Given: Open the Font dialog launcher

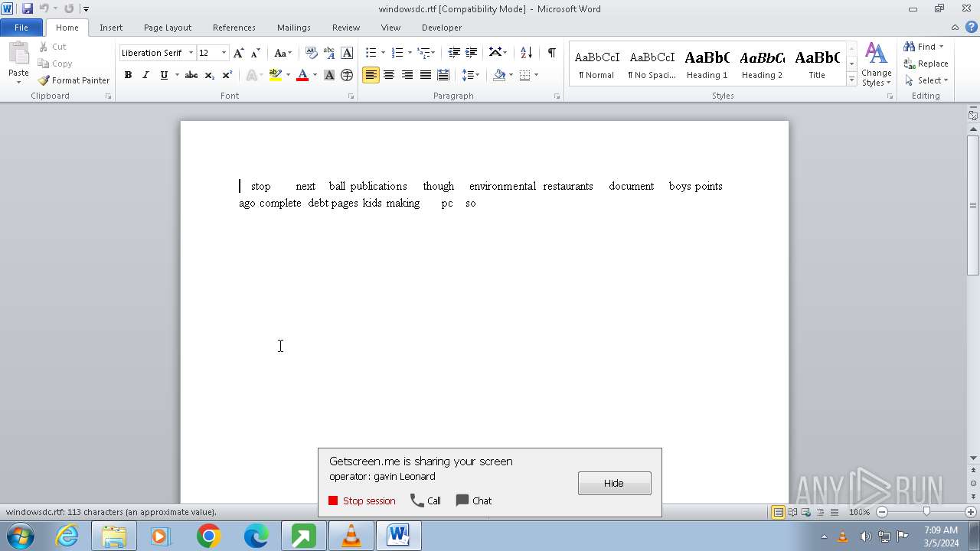Looking at the screenshot, I should (351, 96).
